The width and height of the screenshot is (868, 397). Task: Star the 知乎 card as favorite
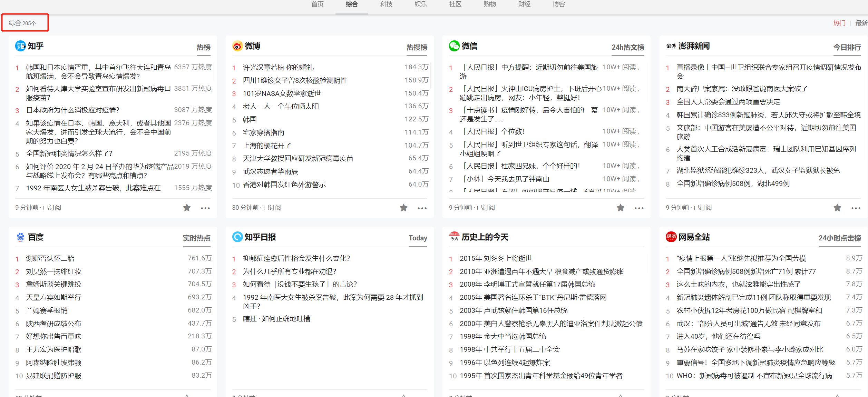[x=187, y=208]
